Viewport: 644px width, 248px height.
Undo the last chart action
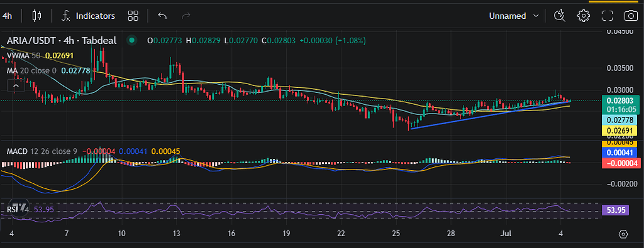pos(162,16)
